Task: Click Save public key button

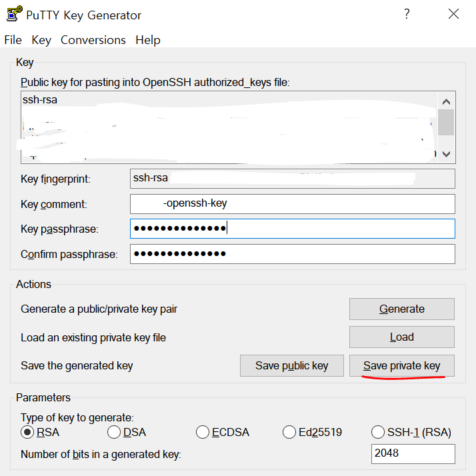Action: pos(292,365)
